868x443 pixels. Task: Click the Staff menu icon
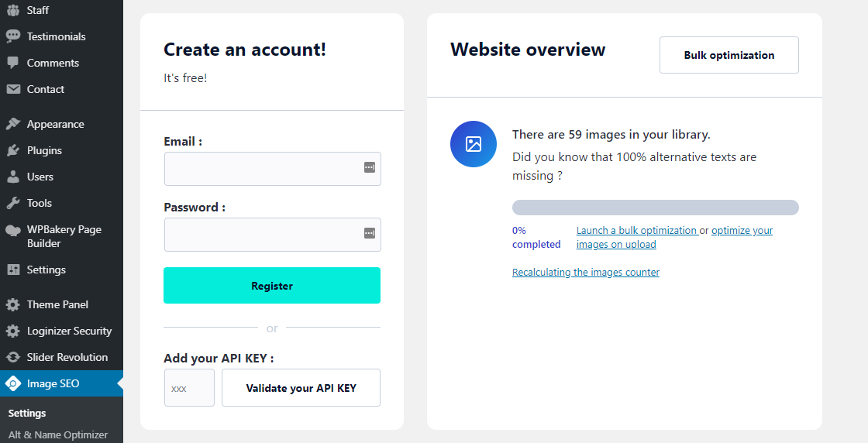[13, 10]
